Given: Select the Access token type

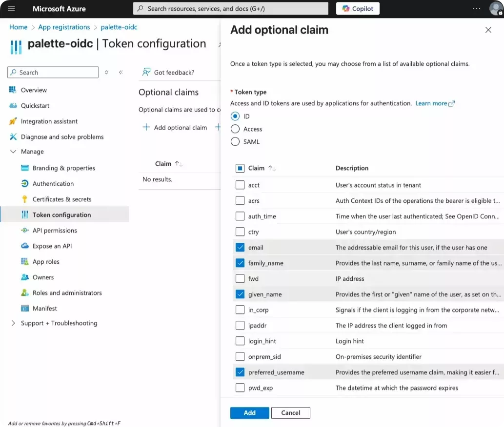Looking at the screenshot, I should click(235, 129).
